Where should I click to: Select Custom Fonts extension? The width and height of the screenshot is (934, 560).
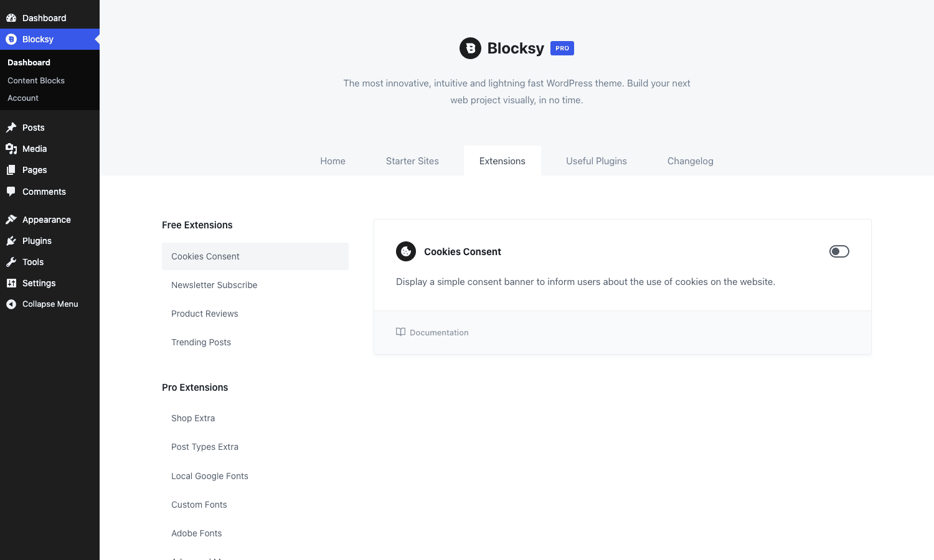[x=255, y=505]
